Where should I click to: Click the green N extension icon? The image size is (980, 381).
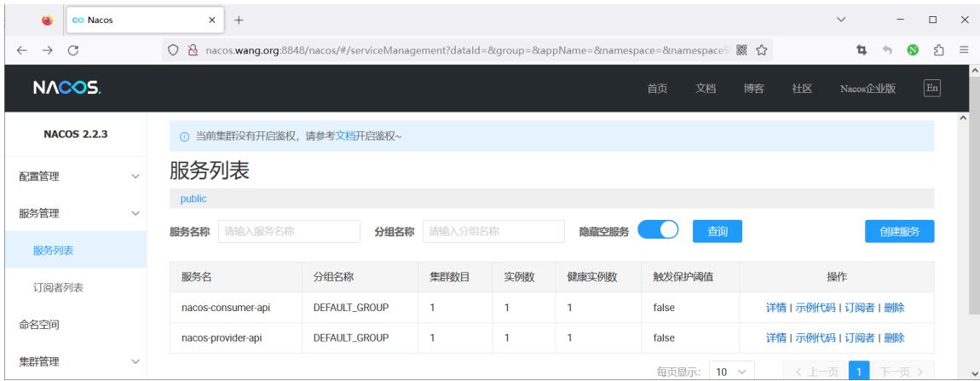pos(914,50)
